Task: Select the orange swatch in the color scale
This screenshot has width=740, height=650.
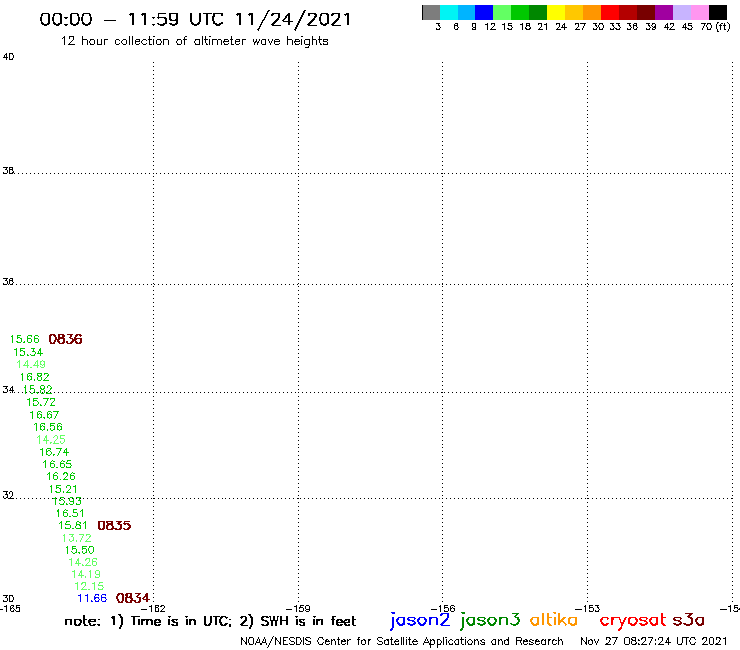Action: [592, 12]
